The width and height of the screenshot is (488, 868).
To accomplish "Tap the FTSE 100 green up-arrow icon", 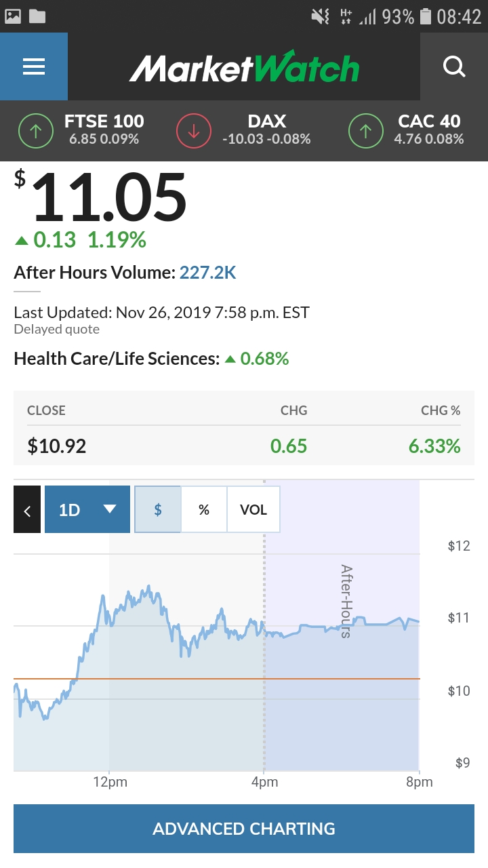I will pyautogui.click(x=36, y=131).
